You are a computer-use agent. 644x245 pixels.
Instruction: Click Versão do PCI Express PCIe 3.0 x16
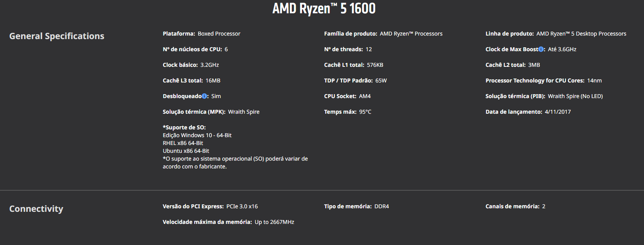click(210, 206)
